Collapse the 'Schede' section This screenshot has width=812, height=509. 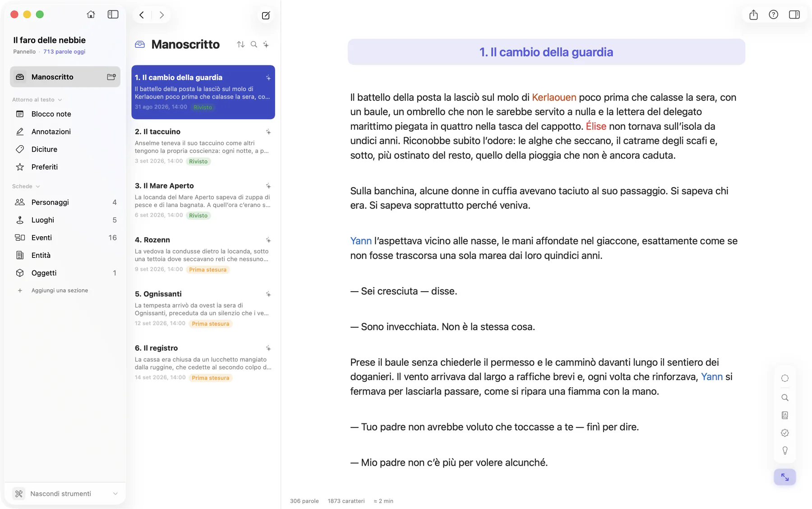click(38, 186)
